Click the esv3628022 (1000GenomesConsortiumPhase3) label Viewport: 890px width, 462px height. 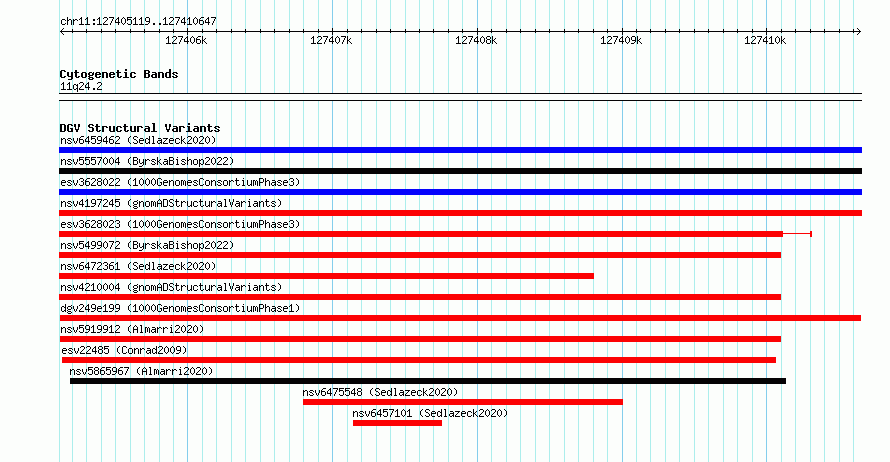(180, 182)
